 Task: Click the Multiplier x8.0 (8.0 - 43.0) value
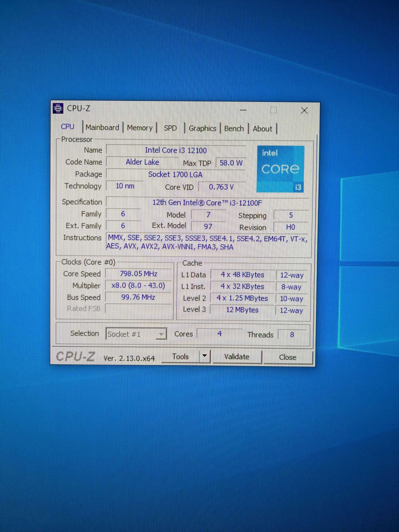(x=138, y=285)
